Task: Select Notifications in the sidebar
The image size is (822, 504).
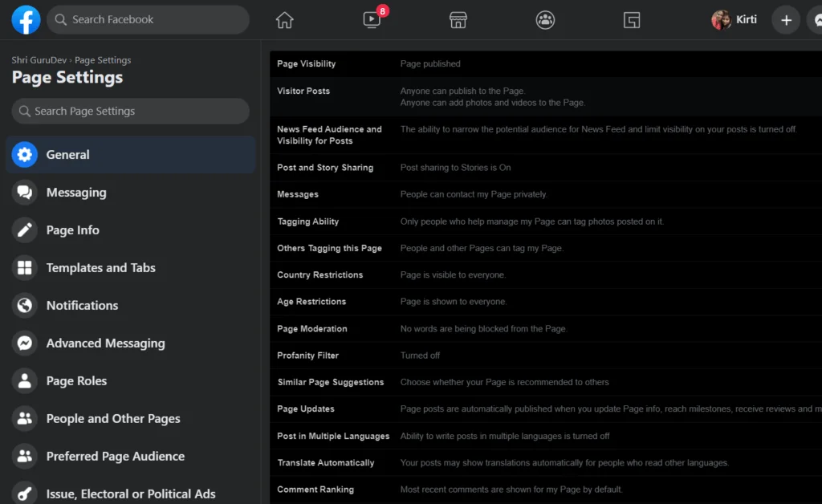Action: pyautogui.click(x=82, y=306)
